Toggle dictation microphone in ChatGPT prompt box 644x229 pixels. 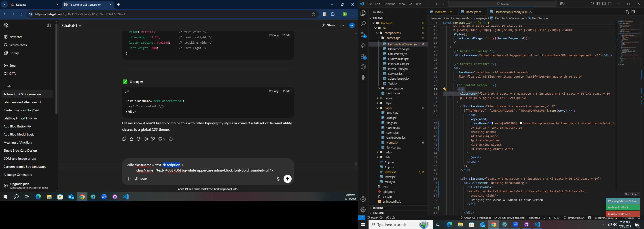(278, 179)
